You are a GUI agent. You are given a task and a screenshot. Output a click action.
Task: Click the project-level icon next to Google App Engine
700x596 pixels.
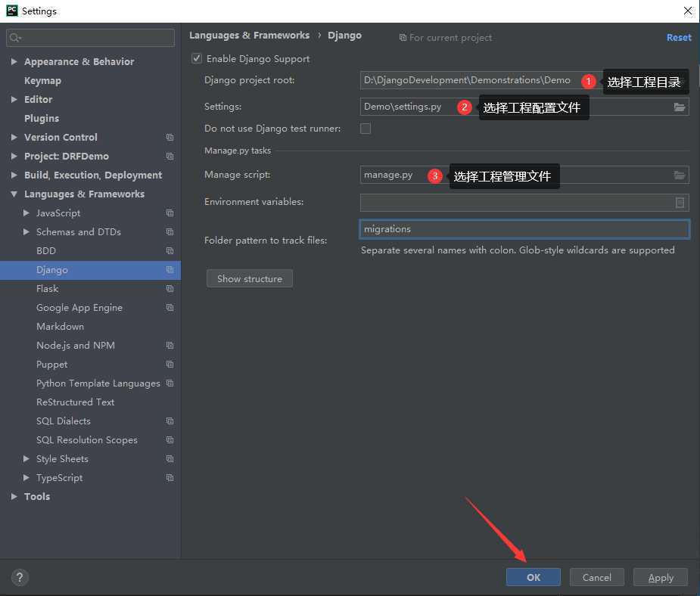[170, 307]
